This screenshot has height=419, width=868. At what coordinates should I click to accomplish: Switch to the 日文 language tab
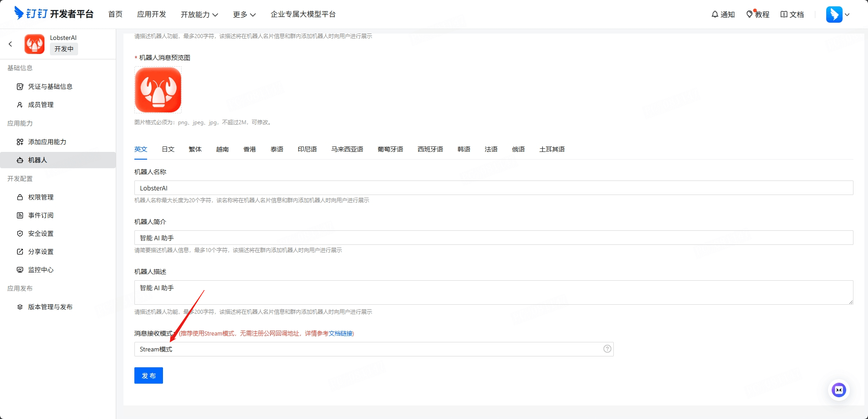point(168,149)
